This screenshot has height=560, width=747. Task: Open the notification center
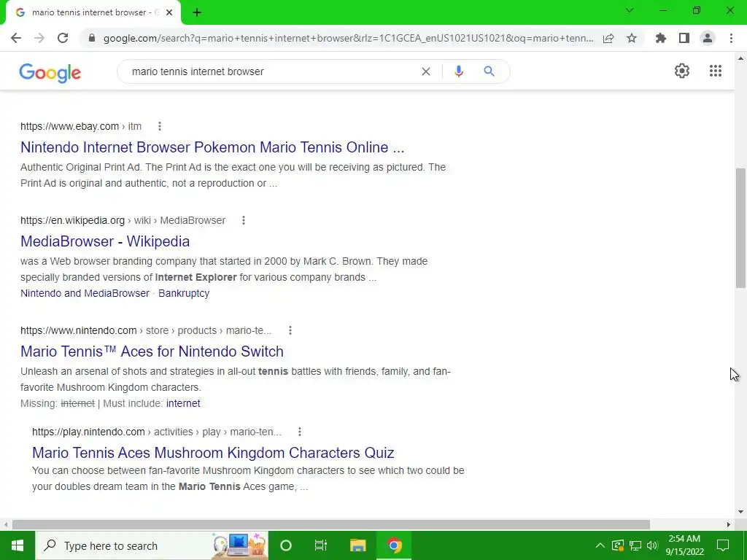[723, 545]
